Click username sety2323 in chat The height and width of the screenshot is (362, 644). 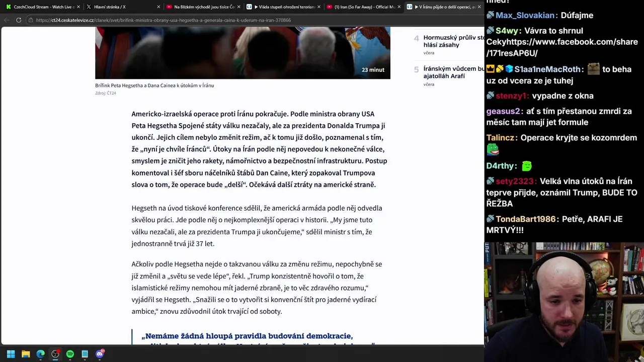[515, 182]
